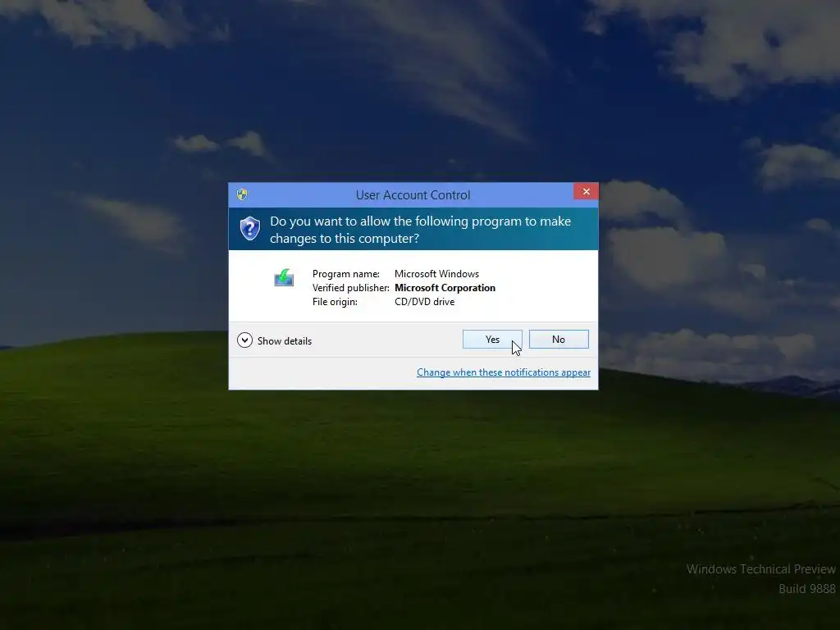Click the program installer icon with green arrow

coord(284,277)
